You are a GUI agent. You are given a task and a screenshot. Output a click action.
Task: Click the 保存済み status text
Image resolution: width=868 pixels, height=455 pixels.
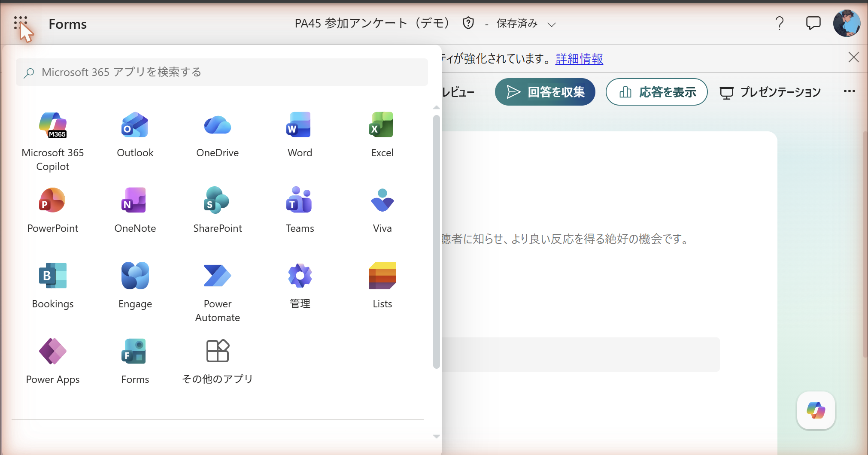pos(517,24)
